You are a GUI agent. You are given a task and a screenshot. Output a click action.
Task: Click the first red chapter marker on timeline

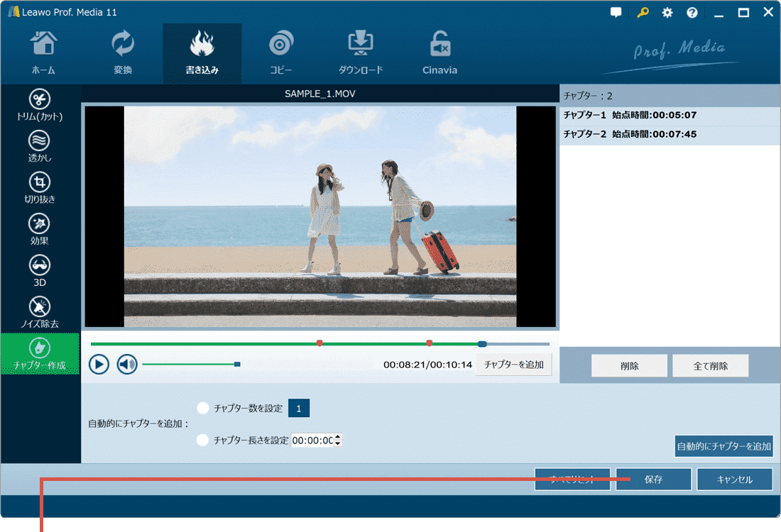[319, 343]
